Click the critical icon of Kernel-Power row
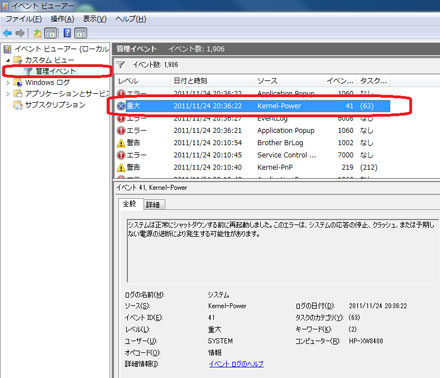Screen dimensions: 440x378 (x=121, y=106)
